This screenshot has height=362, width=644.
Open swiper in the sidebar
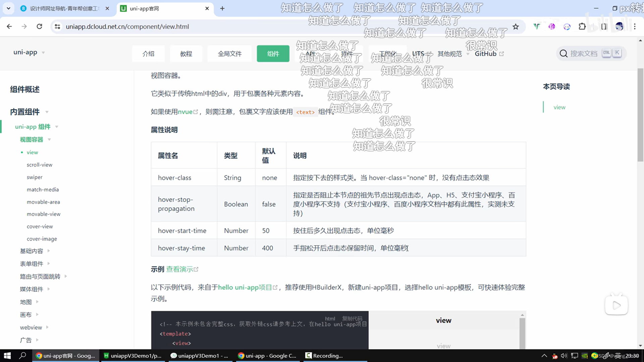pyautogui.click(x=35, y=177)
